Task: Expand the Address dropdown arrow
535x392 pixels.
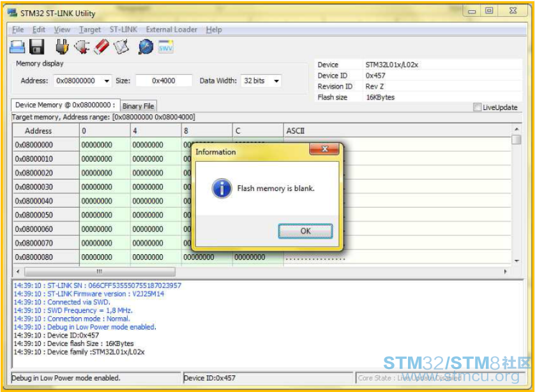Action: (x=107, y=81)
